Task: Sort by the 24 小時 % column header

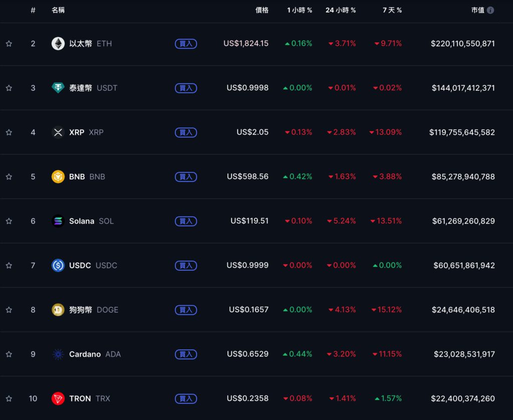Action: [341, 10]
